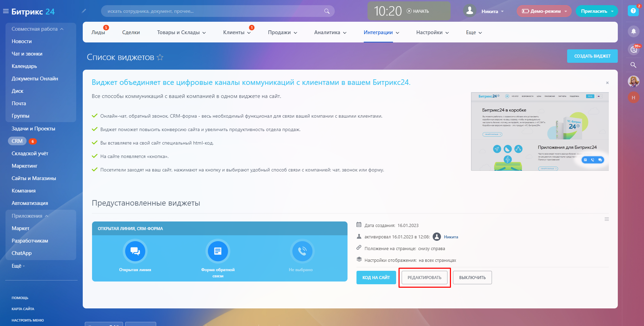
Task: Open the help question mark icon
Action: click(633, 11)
